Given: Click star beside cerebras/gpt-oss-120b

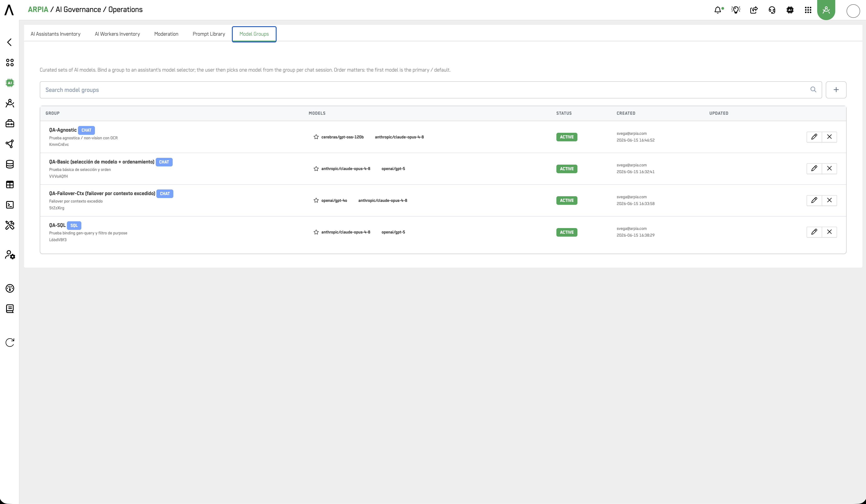Looking at the screenshot, I should pyautogui.click(x=316, y=137).
